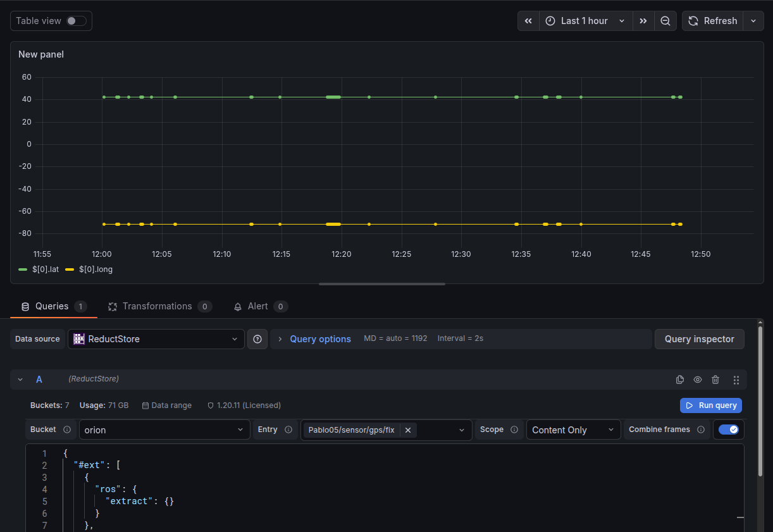This screenshot has height=532, width=773.
Task: Click line number 5 in editor gutter
Action: pyautogui.click(x=44, y=502)
